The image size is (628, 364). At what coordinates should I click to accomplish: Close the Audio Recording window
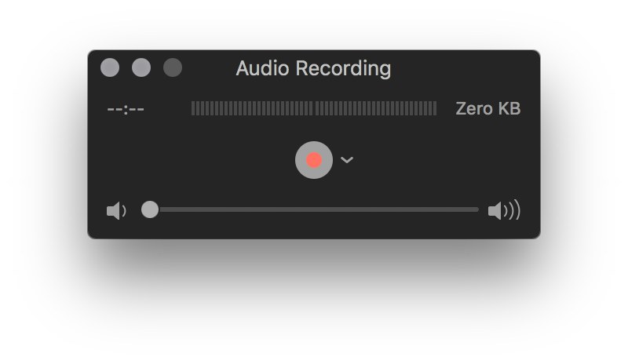pyautogui.click(x=110, y=67)
